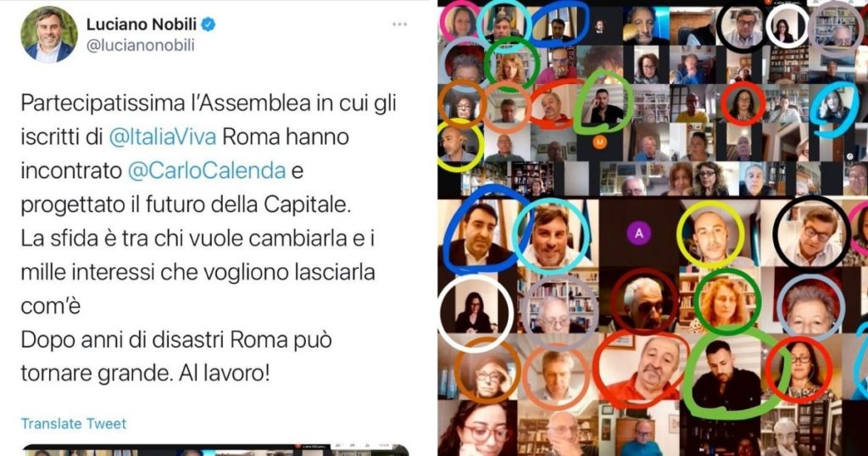Open the @CarloCalenda mention link
This screenshot has width=868, height=456.
(207, 171)
